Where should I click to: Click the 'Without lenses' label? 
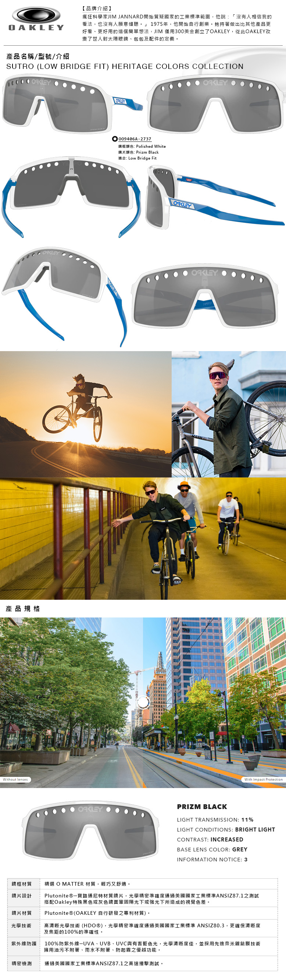click(15, 780)
